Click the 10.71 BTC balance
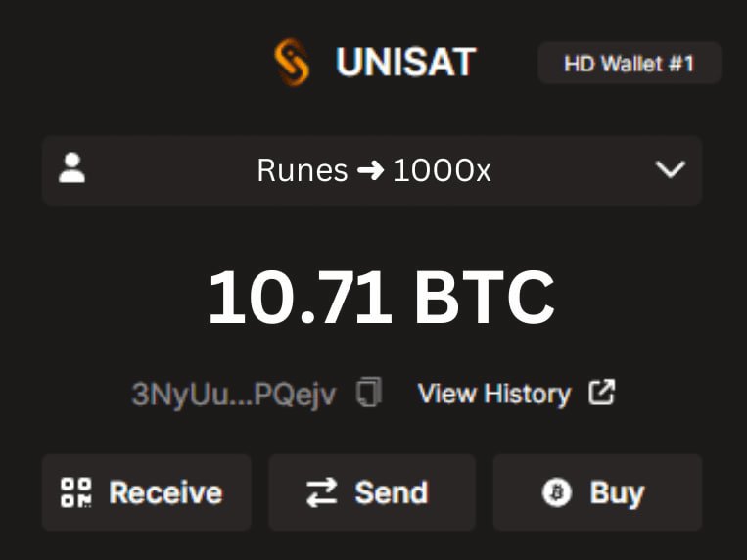The image size is (747, 560). pos(382,297)
